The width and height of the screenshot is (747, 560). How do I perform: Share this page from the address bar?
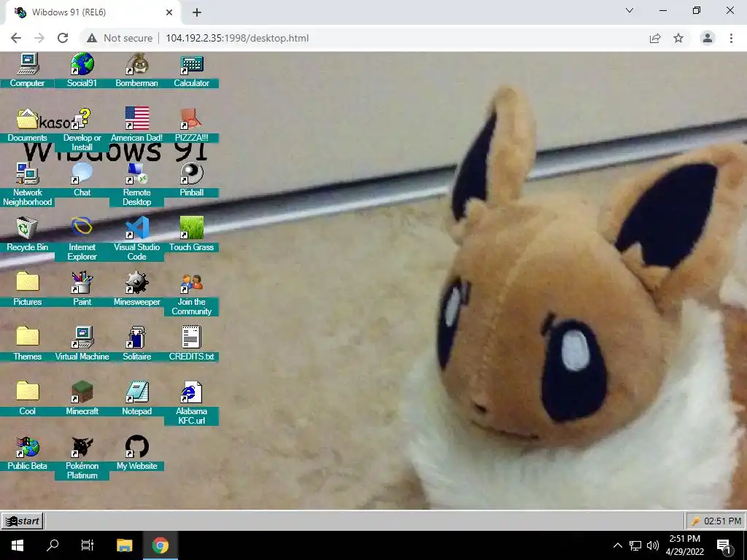coord(655,38)
